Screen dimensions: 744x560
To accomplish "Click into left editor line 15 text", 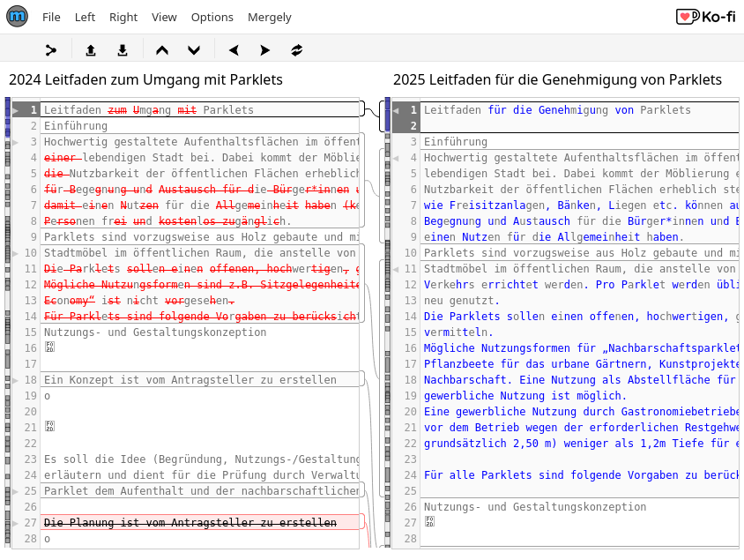I will [155, 332].
